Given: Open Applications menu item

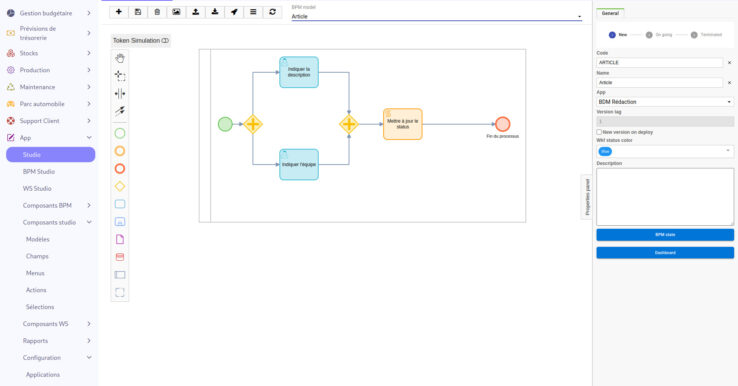Looking at the screenshot, I should (43, 375).
